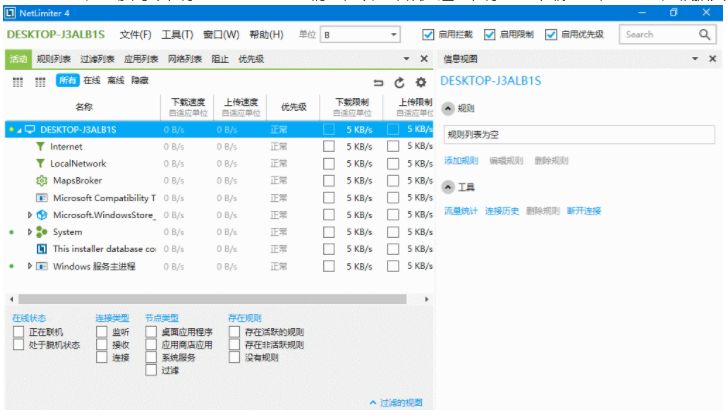Open the 流量统计 link
The image size is (728, 415).
461,211
